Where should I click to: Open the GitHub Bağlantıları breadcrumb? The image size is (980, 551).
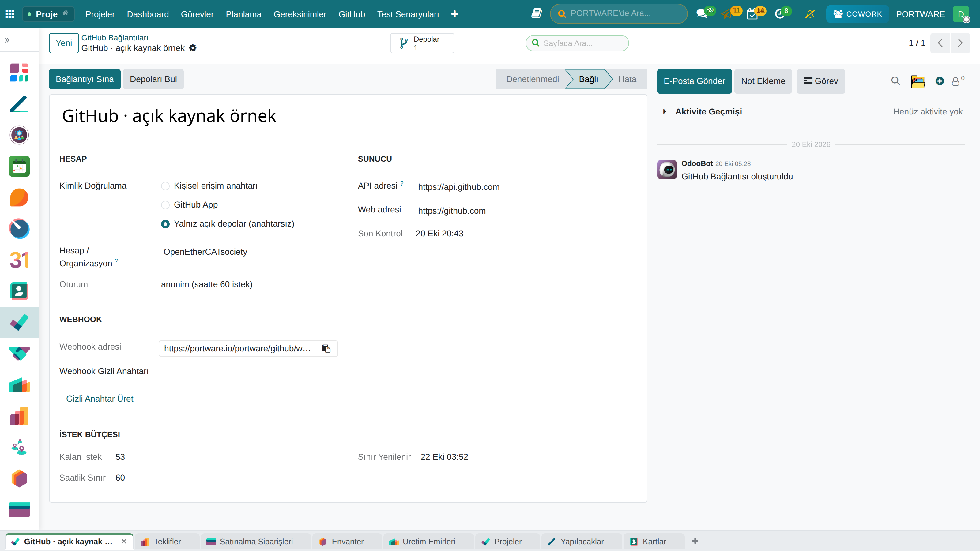pos(115,38)
